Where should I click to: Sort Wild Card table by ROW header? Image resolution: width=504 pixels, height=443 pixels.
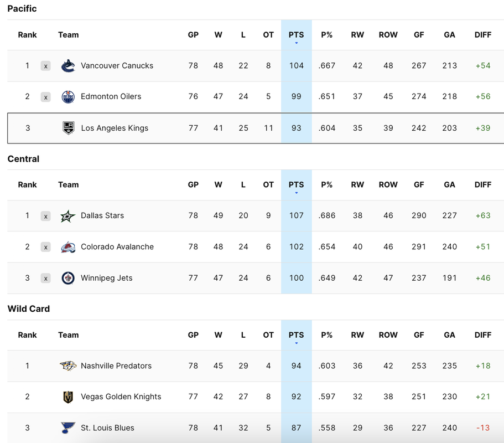click(388, 335)
